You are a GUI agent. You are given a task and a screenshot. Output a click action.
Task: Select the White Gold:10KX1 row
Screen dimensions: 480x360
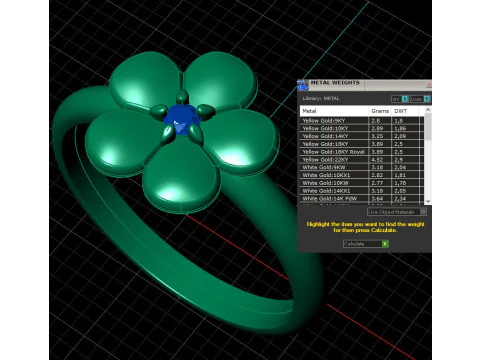click(362, 175)
